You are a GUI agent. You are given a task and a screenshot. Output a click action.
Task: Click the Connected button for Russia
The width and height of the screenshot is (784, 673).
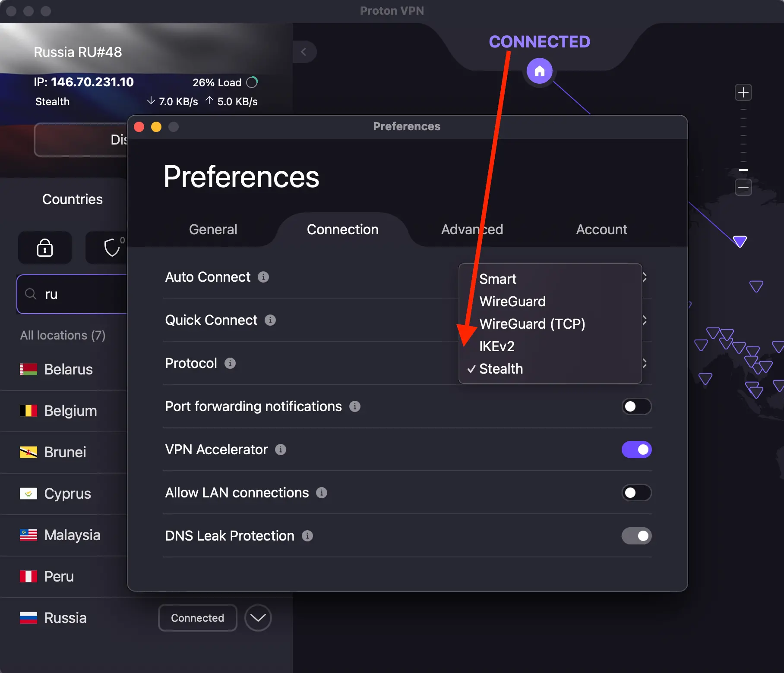coord(197,618)
